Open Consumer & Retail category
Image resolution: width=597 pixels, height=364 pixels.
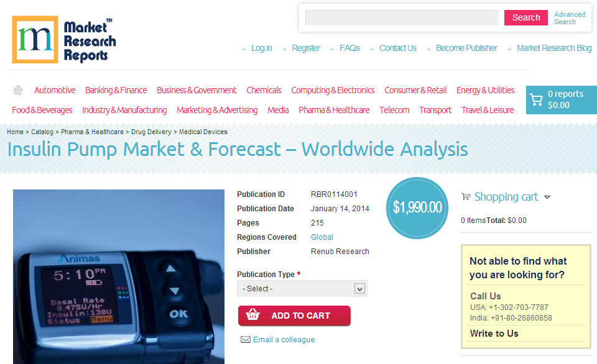(x=415, y=90)
